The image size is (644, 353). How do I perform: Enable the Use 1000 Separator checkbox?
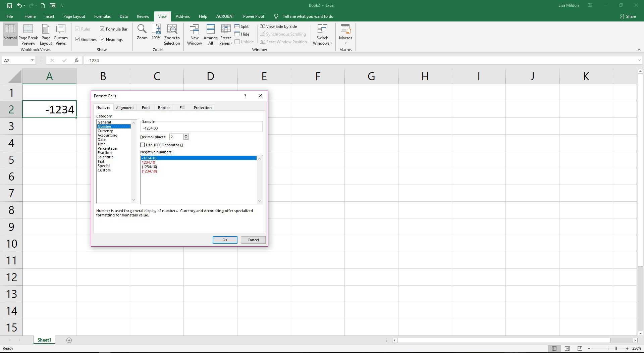pyautogui.click(x=143, y=145)
